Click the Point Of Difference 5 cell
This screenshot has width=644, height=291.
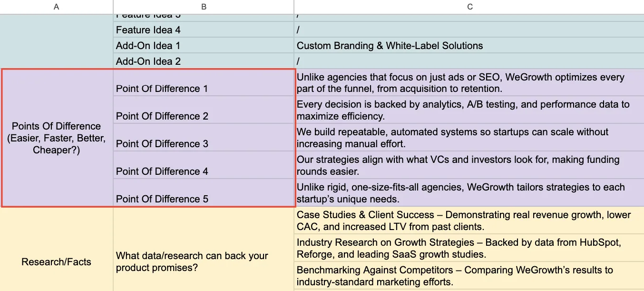[204, 193]
